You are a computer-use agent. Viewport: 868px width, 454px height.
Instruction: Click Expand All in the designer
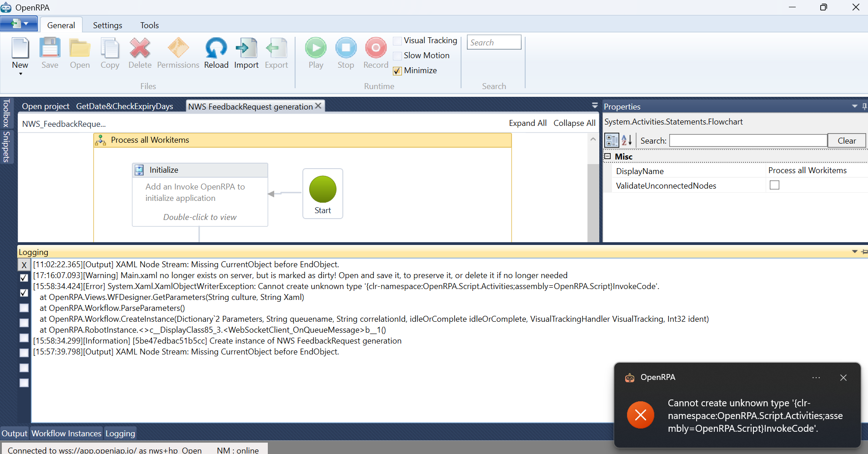tap(527, 123)
